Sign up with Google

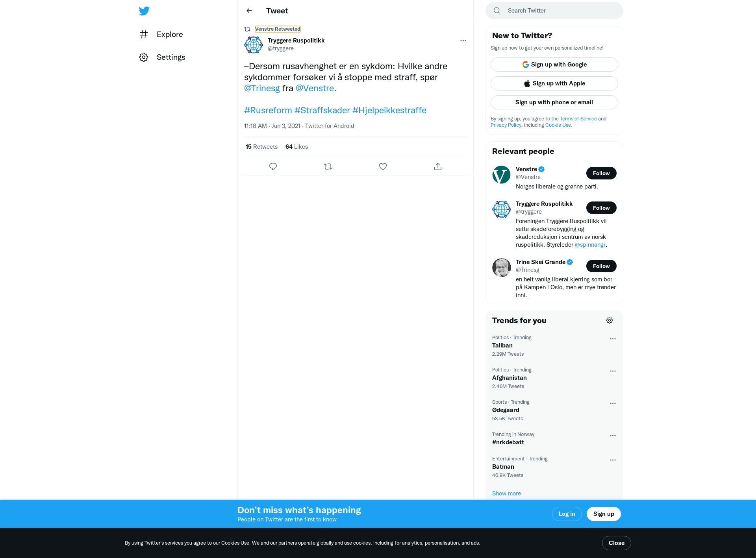[554, 65]
